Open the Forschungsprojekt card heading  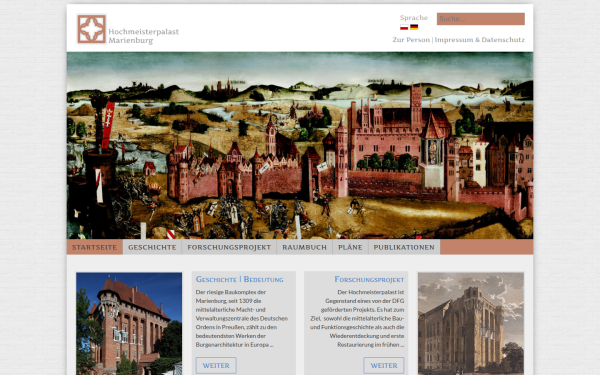pyautogui.click(x=369, y=279)
